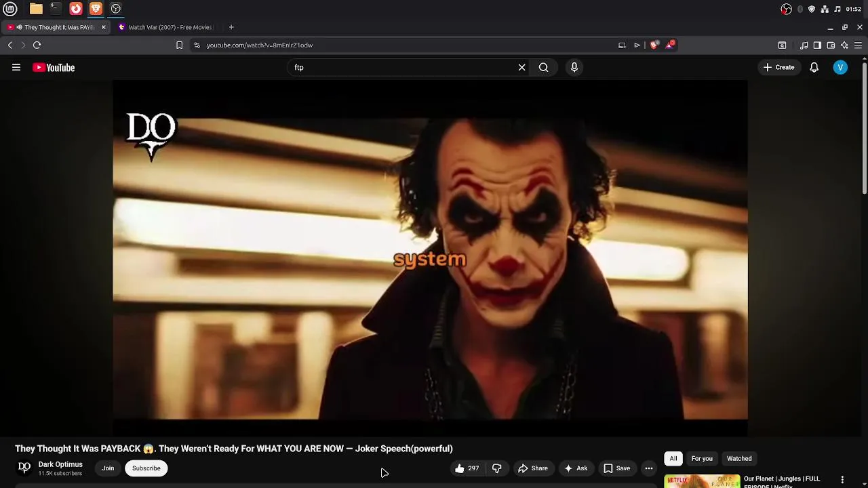Open the system clock showing 01:52
The height and width of the screenshot is (488, 868).
pyautogui.click(x=854, y=9)
